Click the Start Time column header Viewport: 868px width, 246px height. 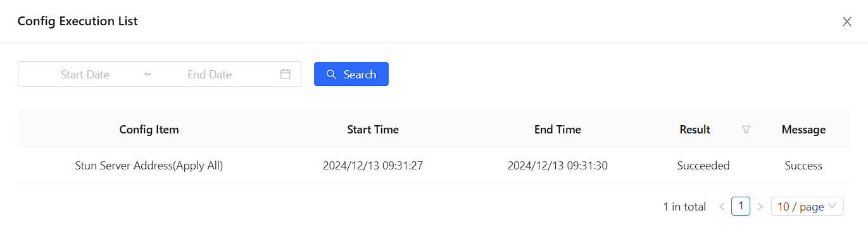[x=373, y=130]
